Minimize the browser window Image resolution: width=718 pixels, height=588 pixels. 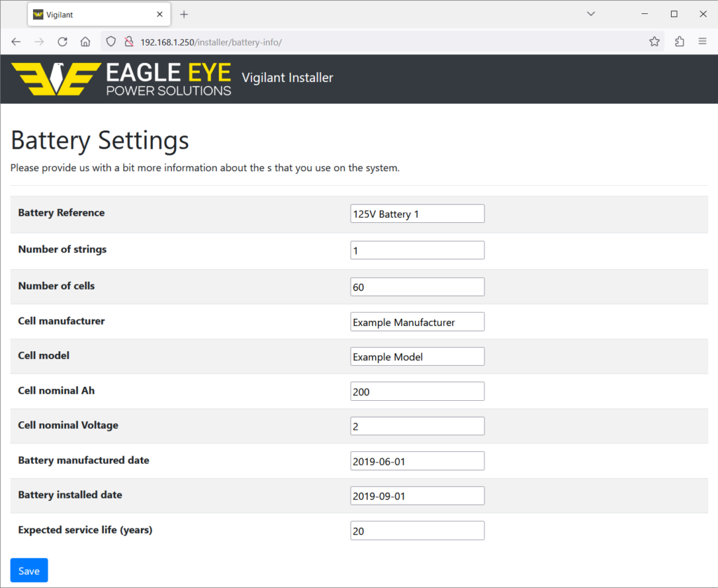pyautogui.click(x=645, y=14)
